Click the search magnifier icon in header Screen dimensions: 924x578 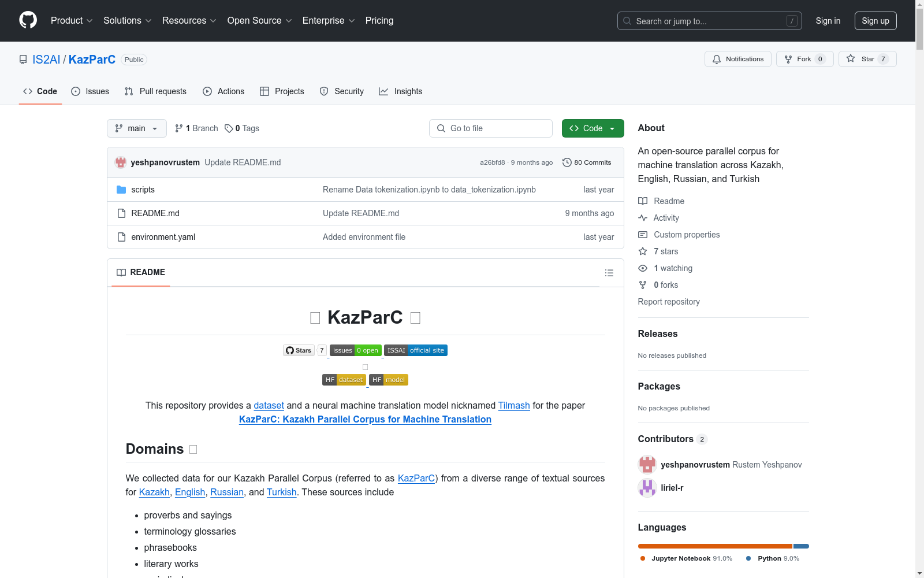(627, 21)
